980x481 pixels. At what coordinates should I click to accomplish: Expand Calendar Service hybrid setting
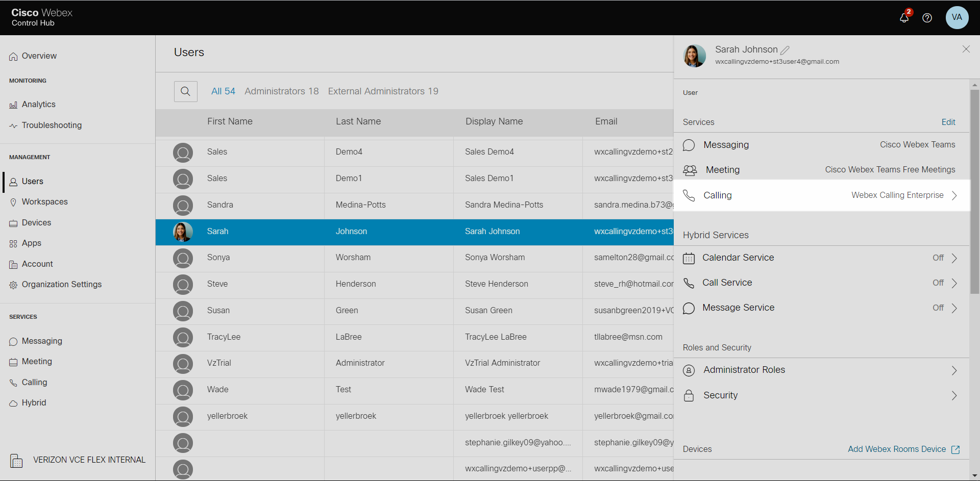(954, 258)
